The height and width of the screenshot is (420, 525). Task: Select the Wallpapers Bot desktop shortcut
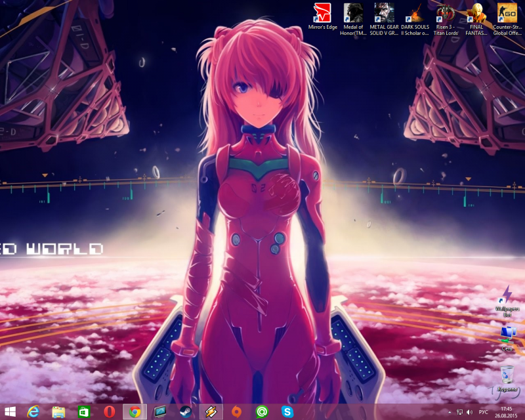(x=507, y=301)
